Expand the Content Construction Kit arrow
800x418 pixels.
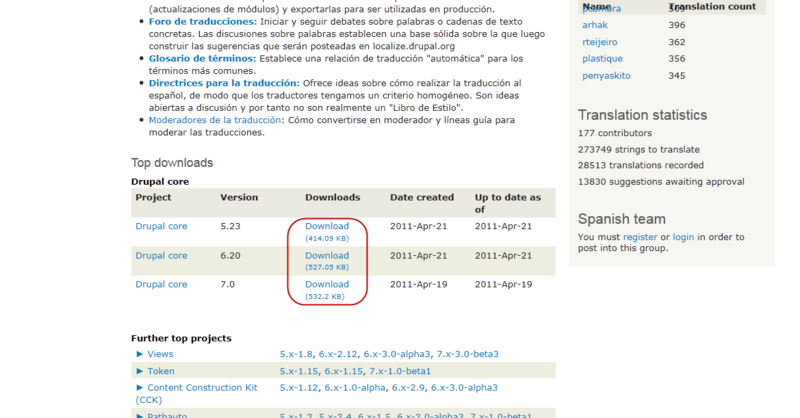140,387
